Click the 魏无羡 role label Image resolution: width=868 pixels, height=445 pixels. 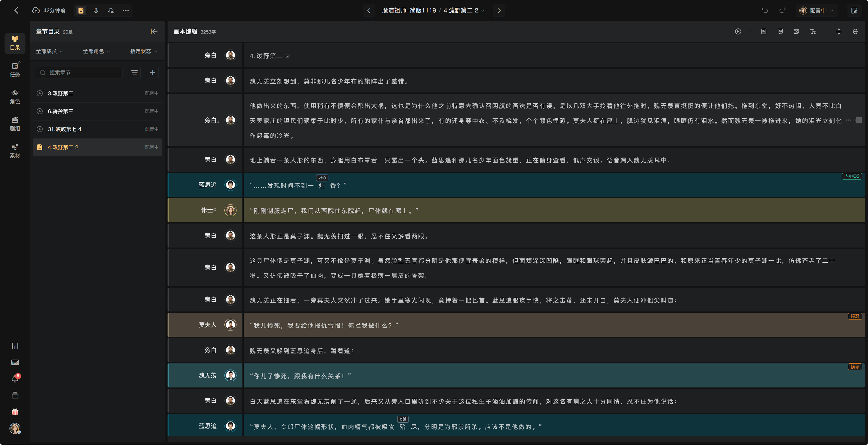[x=208, y=375]
